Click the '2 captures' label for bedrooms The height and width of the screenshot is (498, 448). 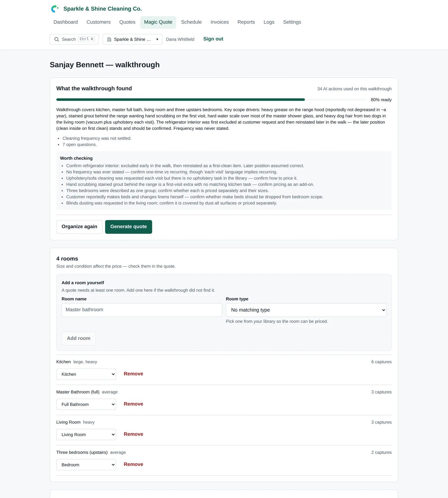pyautogui.click(x=381, y=453)
